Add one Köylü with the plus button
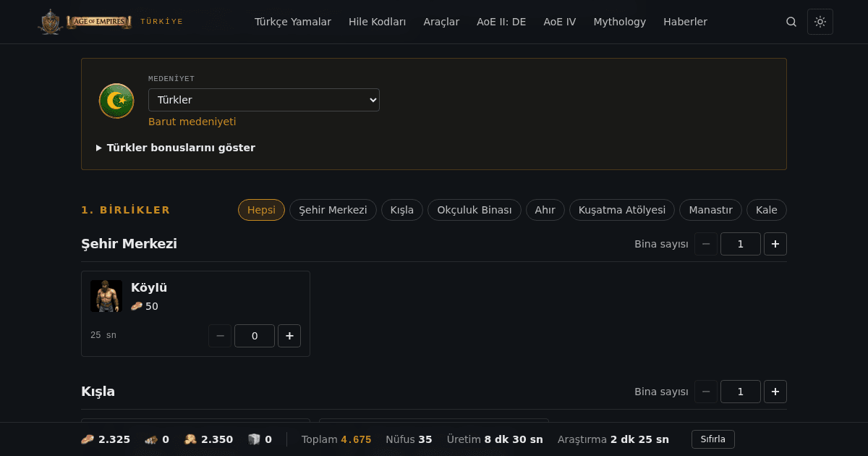Screen dimensions: 868x456 point(289,336)
